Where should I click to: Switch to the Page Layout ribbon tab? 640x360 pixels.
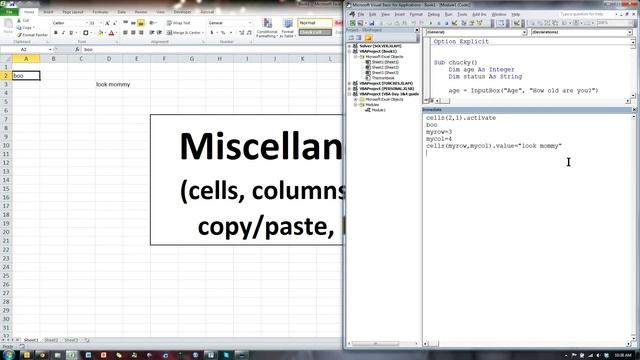73,12
